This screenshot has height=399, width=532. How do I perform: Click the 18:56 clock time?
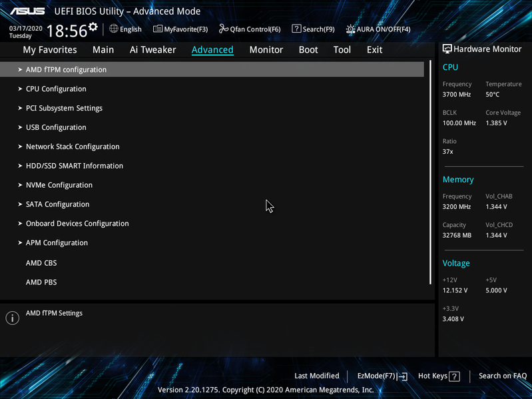pos(67,31)
